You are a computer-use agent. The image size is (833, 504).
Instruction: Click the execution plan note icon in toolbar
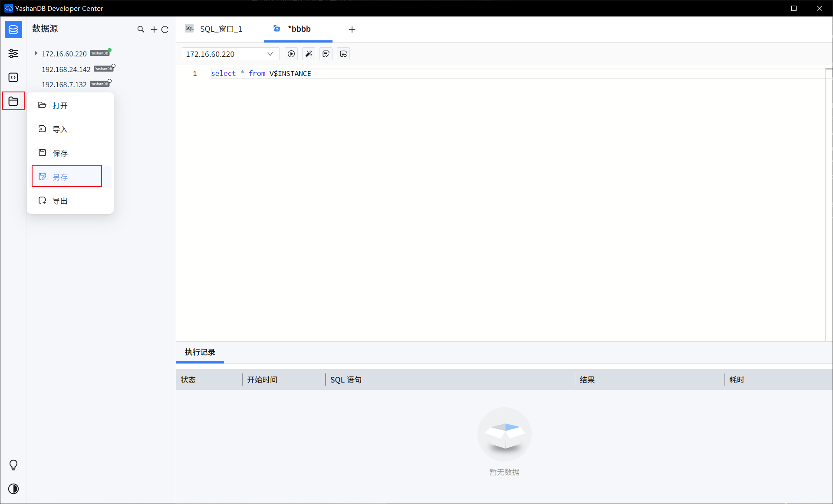click(326, 54)
